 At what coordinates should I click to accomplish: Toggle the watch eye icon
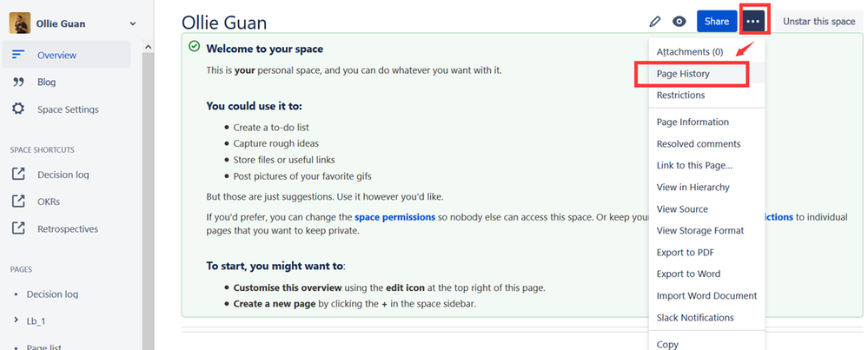click(x=679, y=22)
